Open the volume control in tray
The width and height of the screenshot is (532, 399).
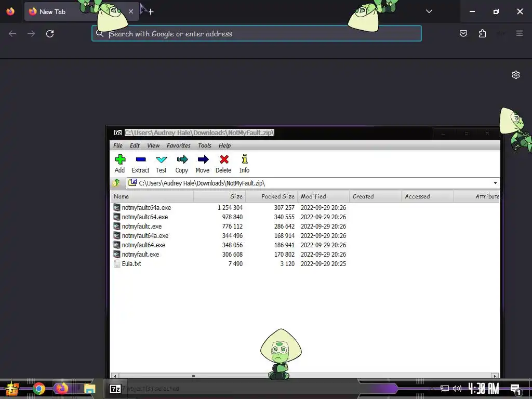(x=457, y=389)
